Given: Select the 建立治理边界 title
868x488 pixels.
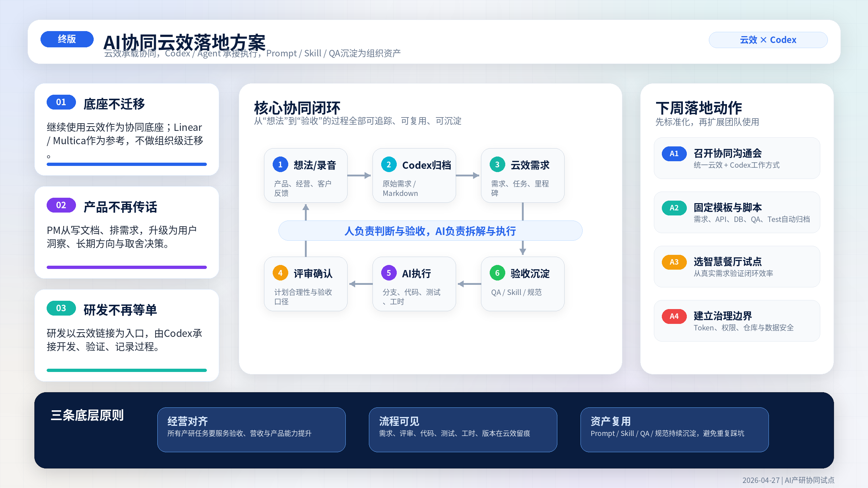Looking at the screenshot, I should (x=723, y=316).
